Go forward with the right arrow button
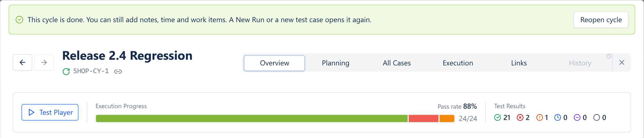644x138 pixels. coord(44,62)
